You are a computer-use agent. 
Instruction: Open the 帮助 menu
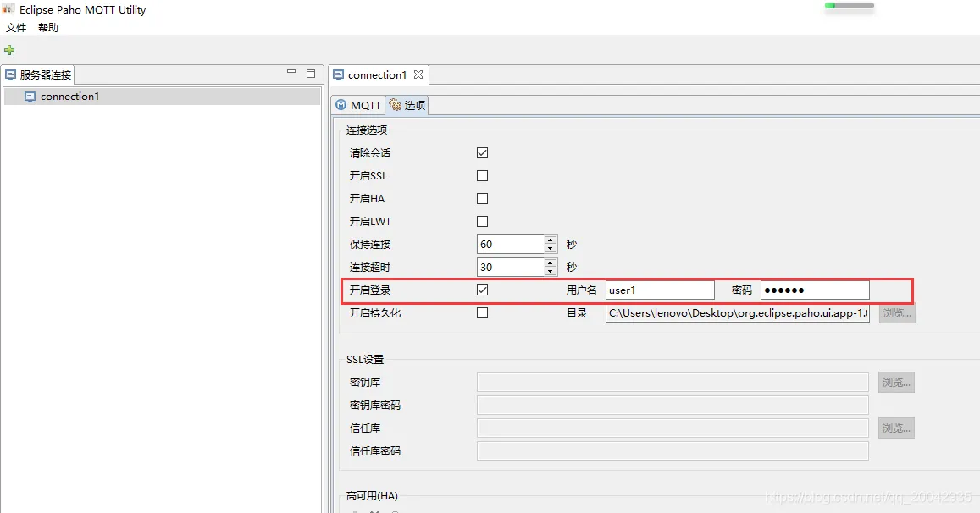(x=48, y=27)
